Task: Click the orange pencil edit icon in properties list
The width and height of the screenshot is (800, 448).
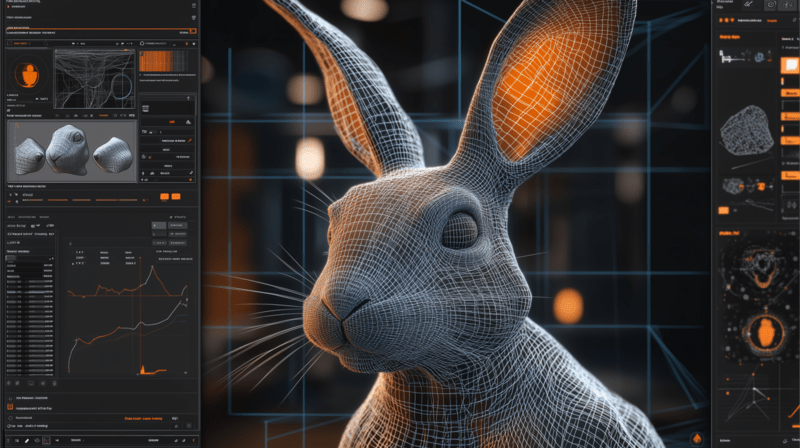Action: click(190, 140)
